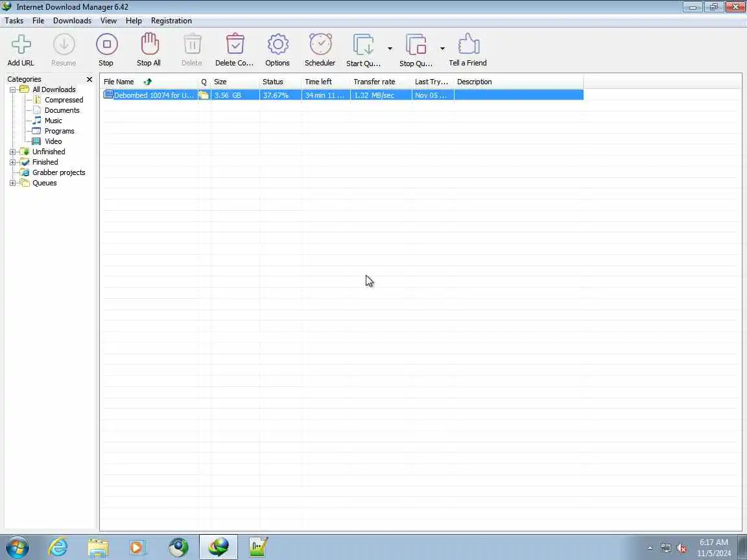Click the Delete trash icon
This screenshot has height=560, width=747.
click(x=192, y=44)
